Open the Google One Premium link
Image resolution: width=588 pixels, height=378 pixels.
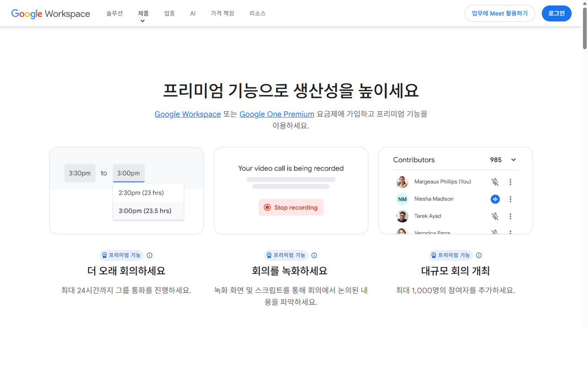point(277,114)
